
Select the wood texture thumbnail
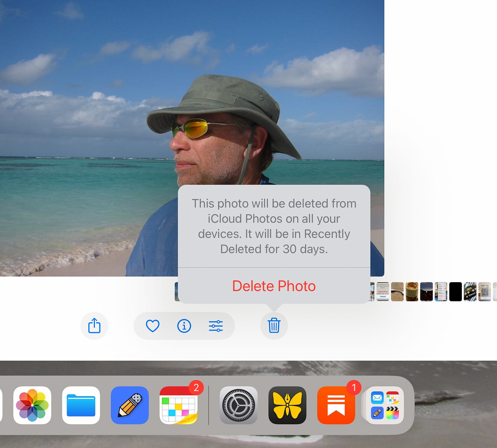point(397,292)
